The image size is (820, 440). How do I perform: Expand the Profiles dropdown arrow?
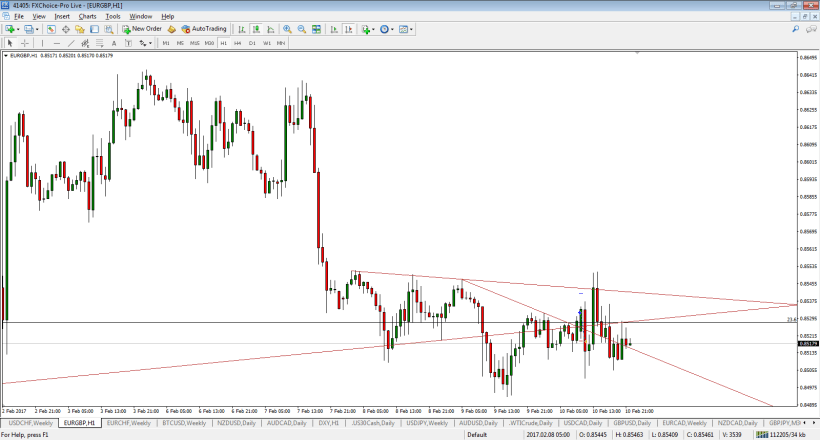coord(37,29)
